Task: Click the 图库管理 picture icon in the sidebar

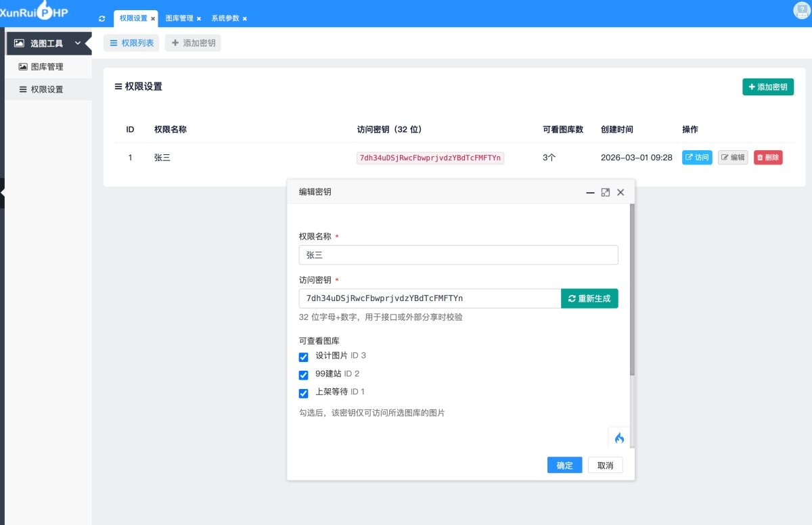Action: 23,67
